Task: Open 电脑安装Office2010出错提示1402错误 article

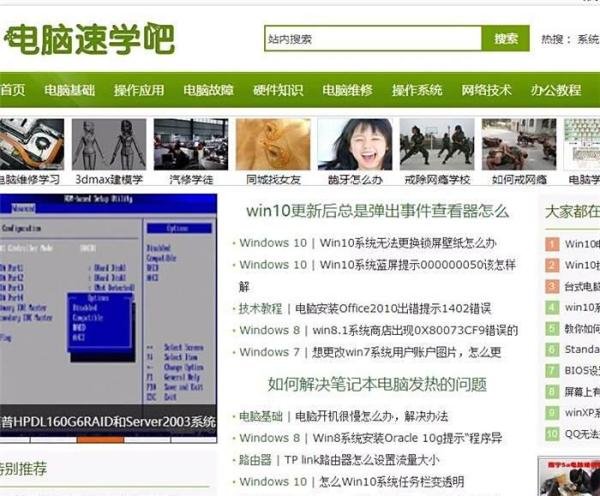Action: (393, 308)
